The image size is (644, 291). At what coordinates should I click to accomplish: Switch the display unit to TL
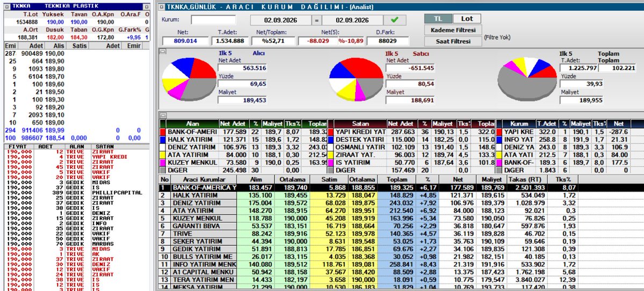click(439, 19)
